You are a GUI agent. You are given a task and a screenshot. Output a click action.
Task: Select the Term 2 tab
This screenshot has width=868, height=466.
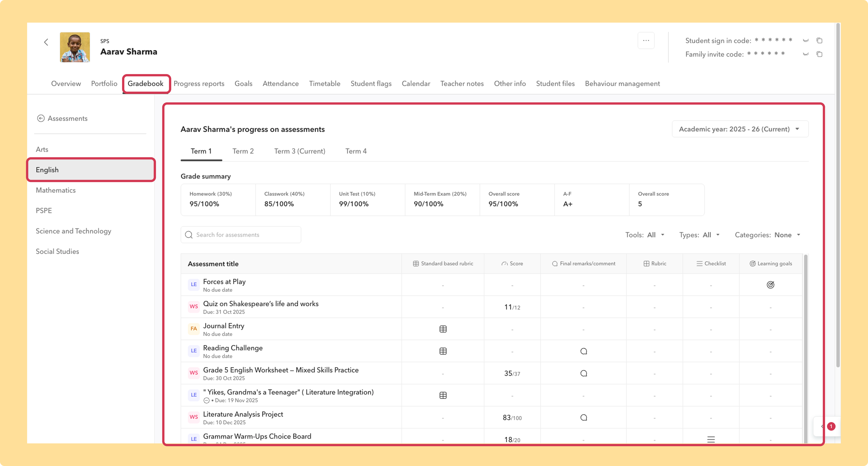243,151
